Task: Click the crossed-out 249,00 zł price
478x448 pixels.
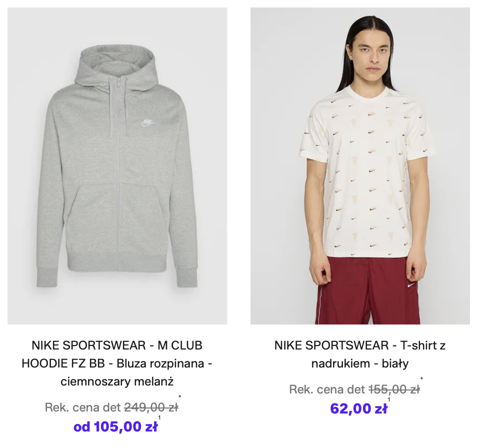Action: (x=151, y=407)
